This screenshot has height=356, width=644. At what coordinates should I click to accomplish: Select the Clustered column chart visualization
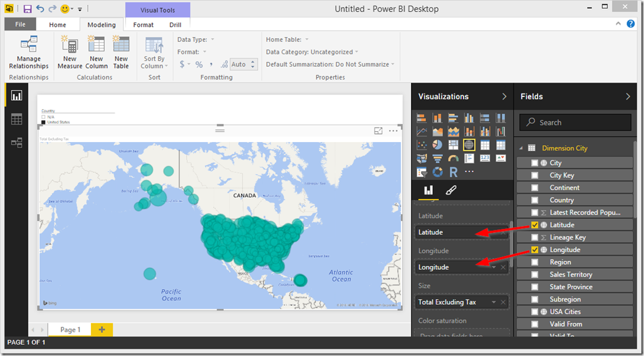pyautogui.click(x=469, y=118)
